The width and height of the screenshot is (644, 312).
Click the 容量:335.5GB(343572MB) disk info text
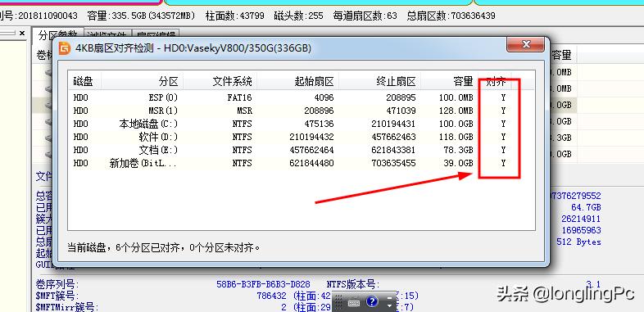pyautogui.click(x=141, y=16)
